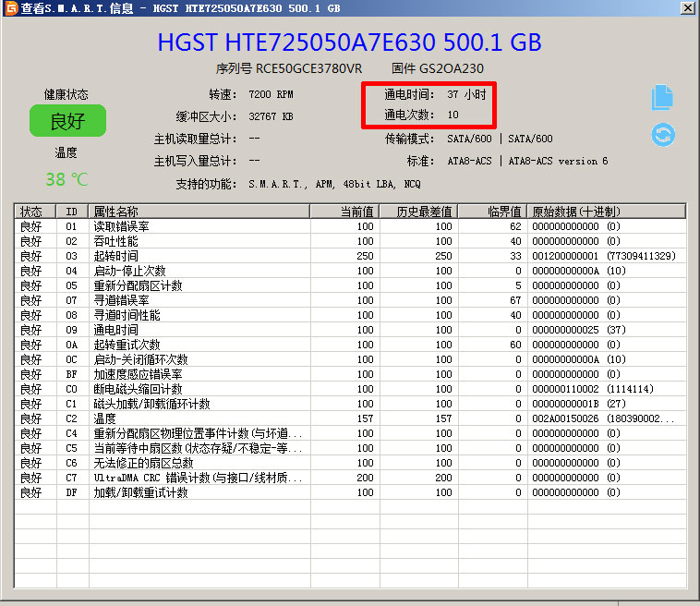Click the serial number RCE50GCE3780VR
The width and height of the screenshot is (700, 606).
(309, 68)
